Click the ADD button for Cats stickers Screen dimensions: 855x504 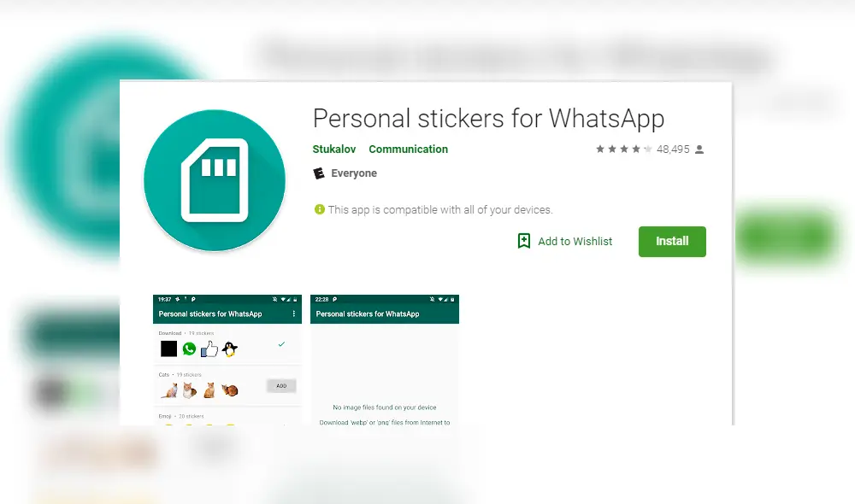pyautogui.click(x=281, y=386)
